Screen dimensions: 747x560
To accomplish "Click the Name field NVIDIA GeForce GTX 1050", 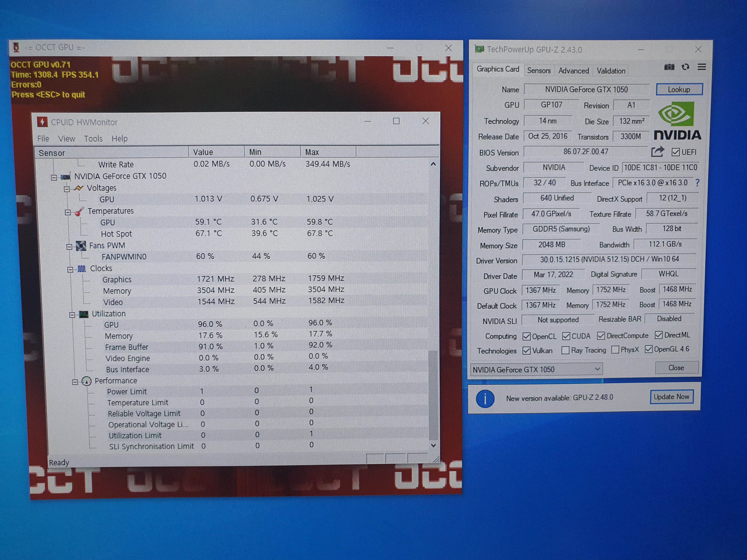I will [587, 89].
